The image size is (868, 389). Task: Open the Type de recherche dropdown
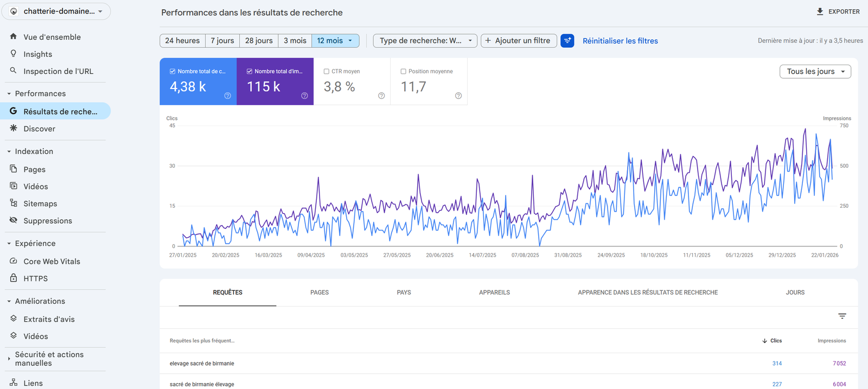click(425, 41)
